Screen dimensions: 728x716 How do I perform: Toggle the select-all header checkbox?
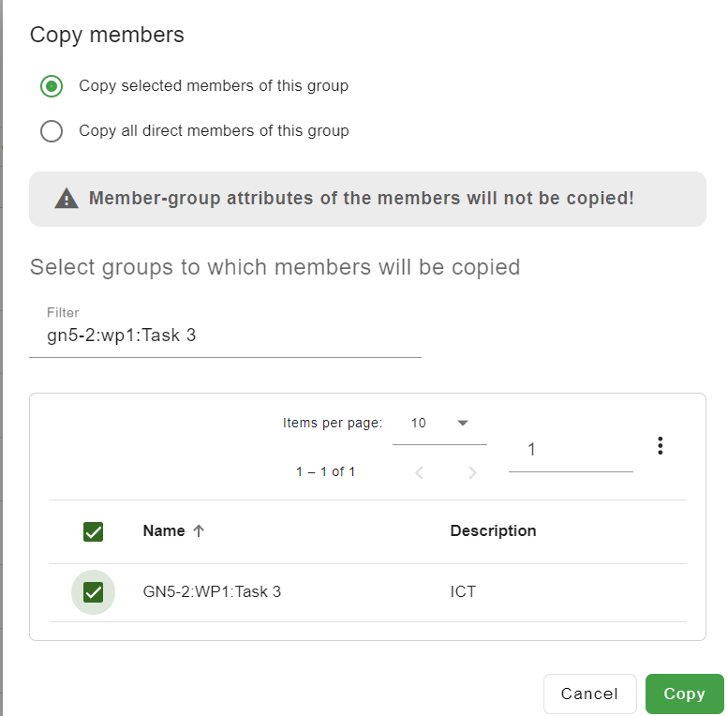[94, 532]
